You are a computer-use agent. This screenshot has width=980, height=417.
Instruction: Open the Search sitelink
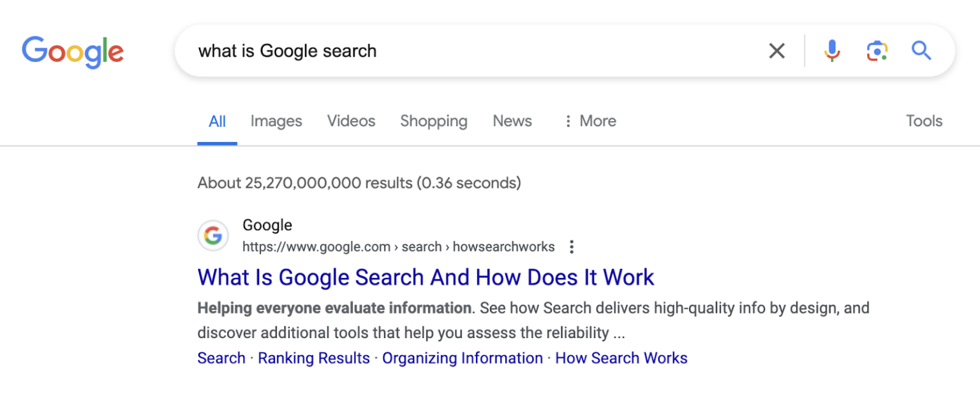[221, 358]
